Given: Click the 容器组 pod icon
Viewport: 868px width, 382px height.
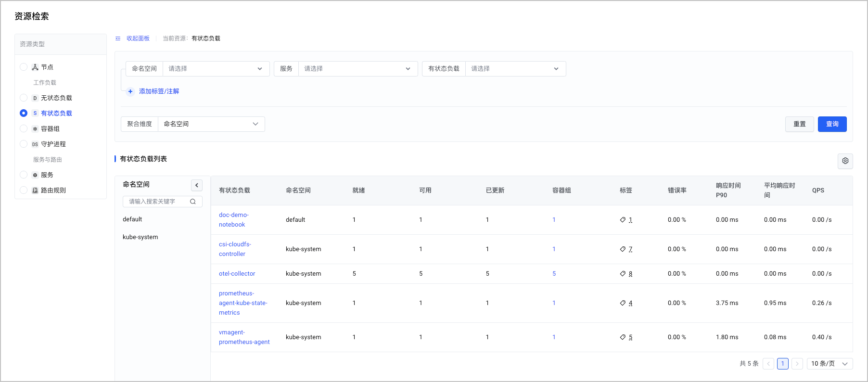Looking at the screenshot, I should (35, 129).
